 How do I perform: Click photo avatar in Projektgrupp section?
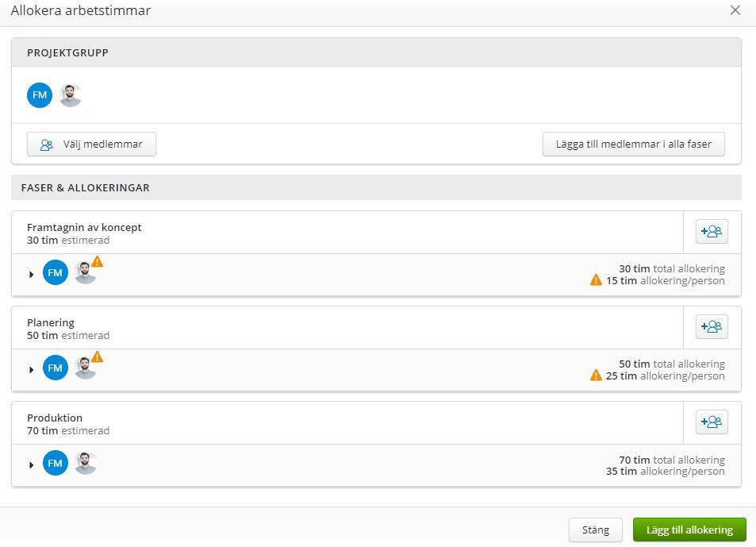coord(71,95)
